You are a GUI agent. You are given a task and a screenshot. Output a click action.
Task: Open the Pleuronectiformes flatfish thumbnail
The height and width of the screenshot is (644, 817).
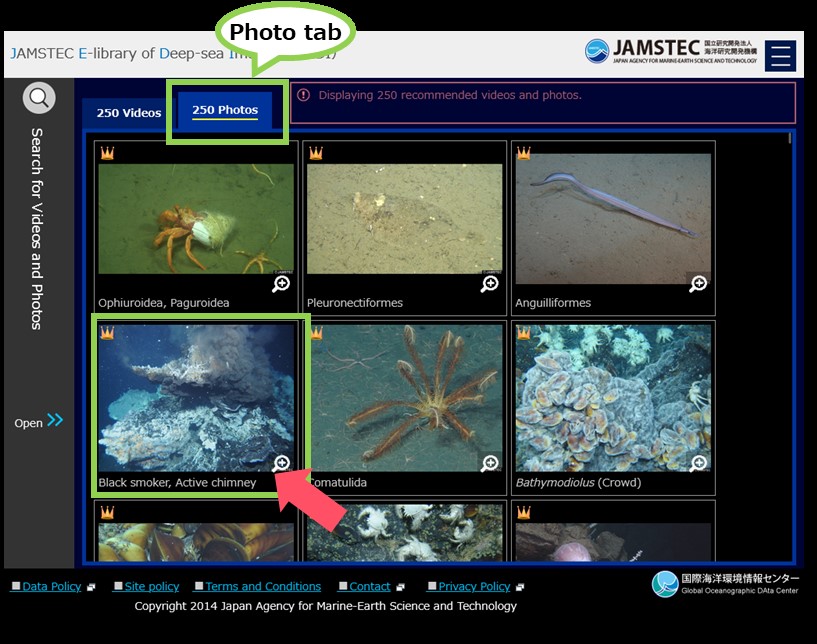point(404,219)
